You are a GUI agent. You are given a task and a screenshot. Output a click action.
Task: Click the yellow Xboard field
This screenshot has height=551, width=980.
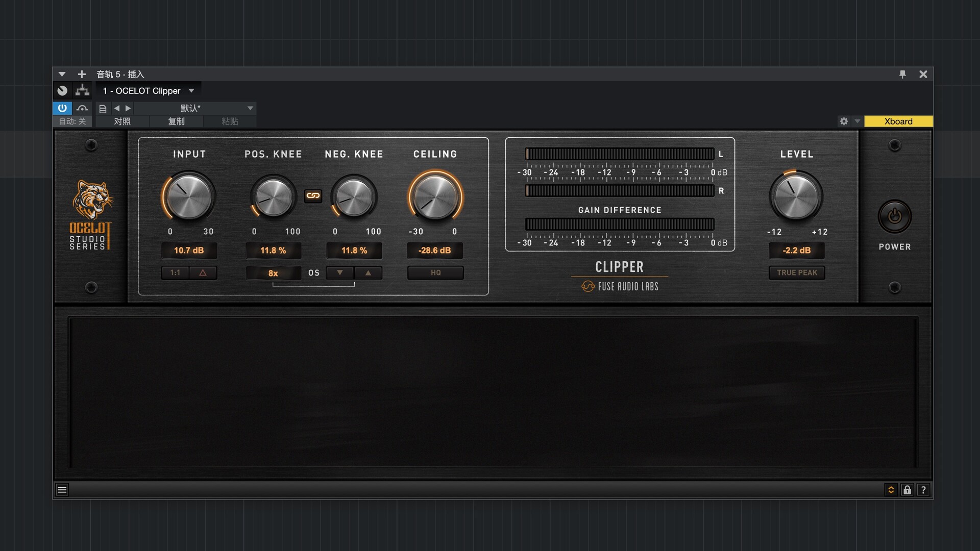(898, 121)
